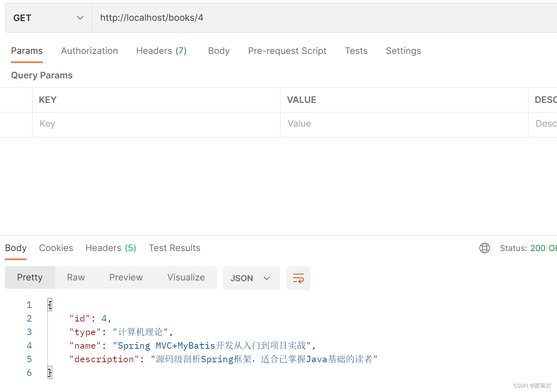Viewport: 557px width, 392px height.
Task: Open the global network settings globe icon
Action: (485, 248)
